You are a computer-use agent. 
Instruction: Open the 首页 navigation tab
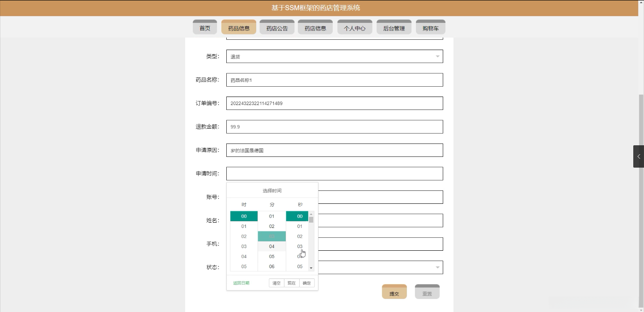tap(205, 27)
